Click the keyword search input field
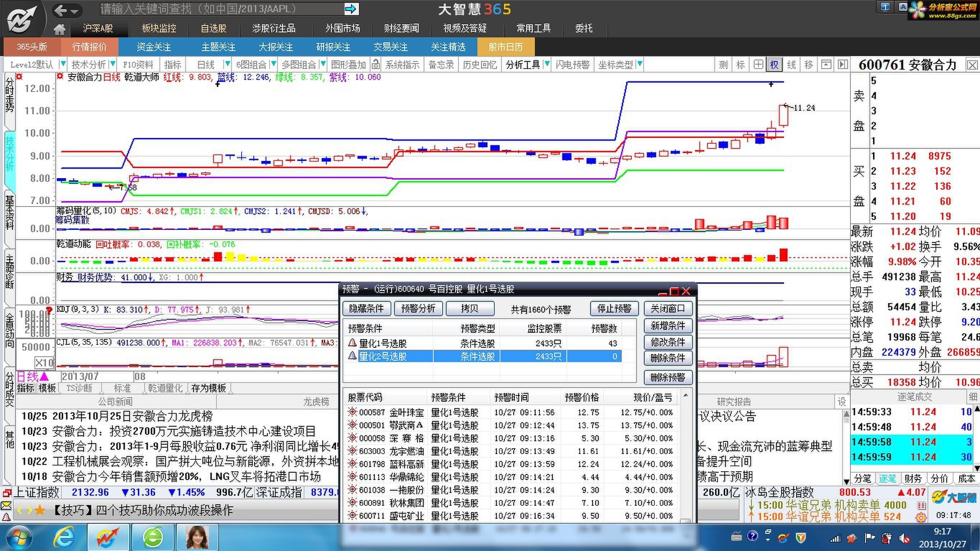980x551 pixels. click(x=222, y=9)
